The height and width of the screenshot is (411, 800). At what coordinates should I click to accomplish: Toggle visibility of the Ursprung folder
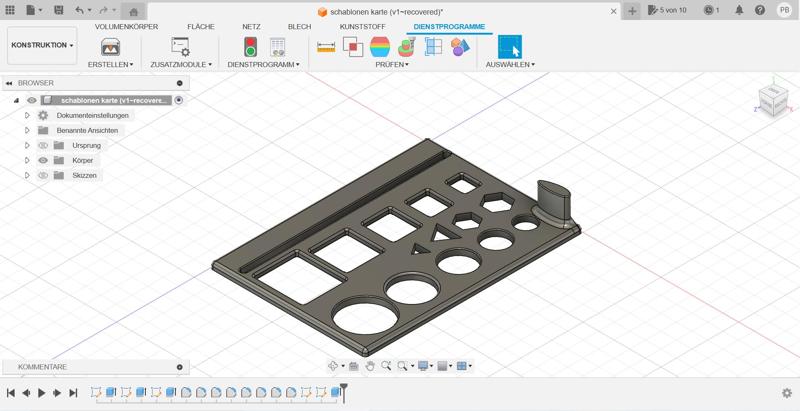click(x=43, y=145)
